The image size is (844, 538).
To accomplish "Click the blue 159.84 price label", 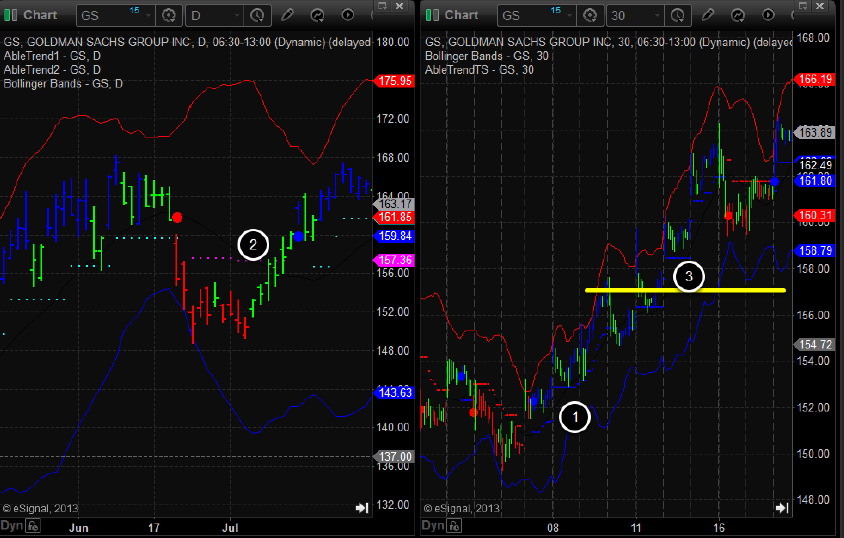I will click(394, 236).
